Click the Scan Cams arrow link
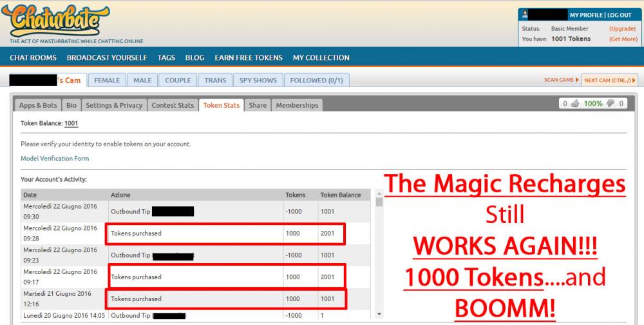 (562, 80)
